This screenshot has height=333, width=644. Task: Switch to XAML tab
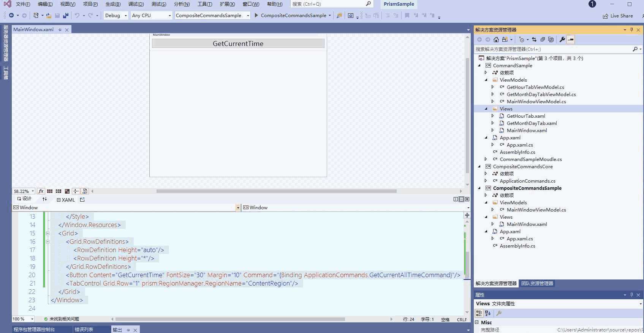point(66,200)
